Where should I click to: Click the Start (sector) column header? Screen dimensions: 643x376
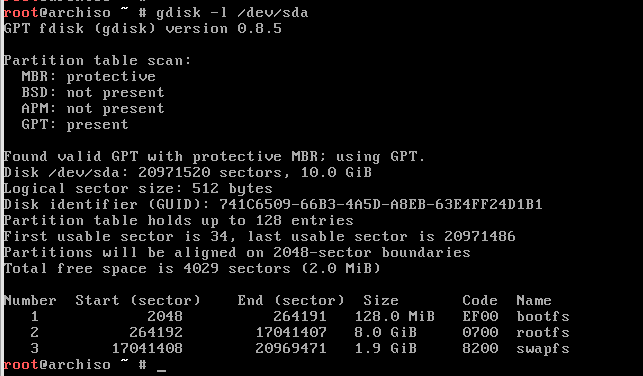point(138,300)
